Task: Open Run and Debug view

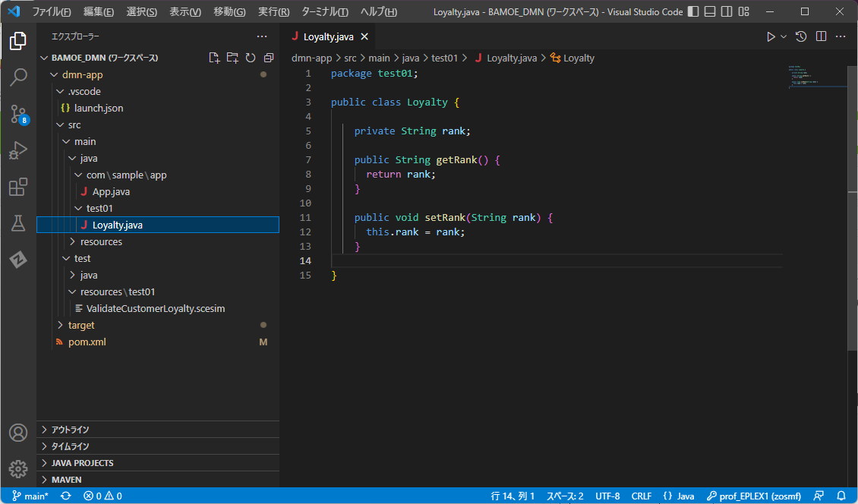Action: (18, 151)
